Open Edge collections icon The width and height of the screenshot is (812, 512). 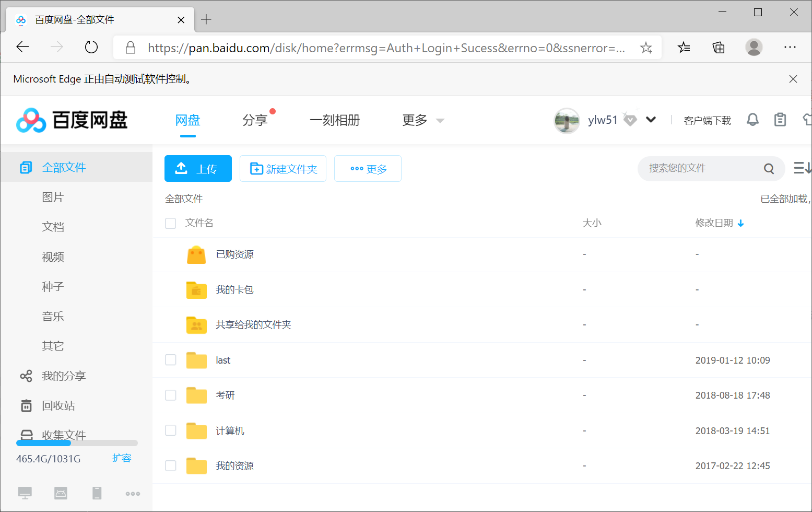[719, 48]
